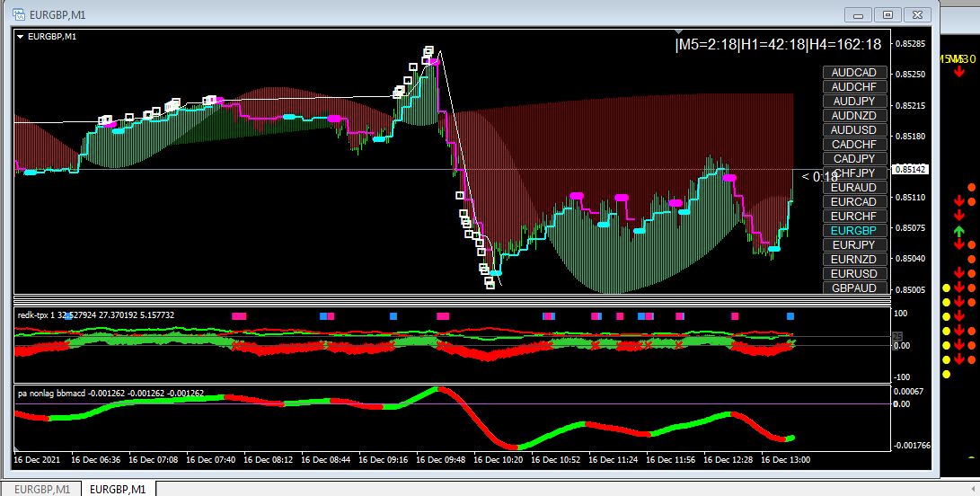The height and width of the screenshot is (496, 980).
Task: Select the AUDJPY symbol button
Action: click(x=854, y=102)
